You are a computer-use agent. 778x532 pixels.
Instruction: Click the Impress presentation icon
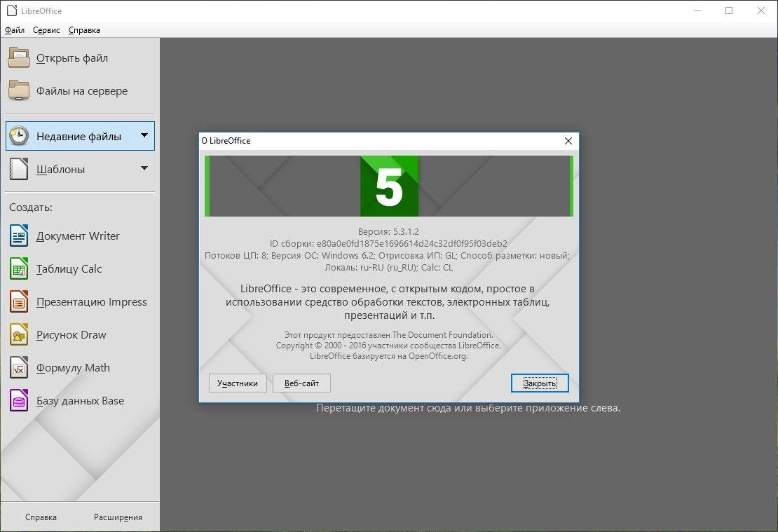(x=19, y=301)
